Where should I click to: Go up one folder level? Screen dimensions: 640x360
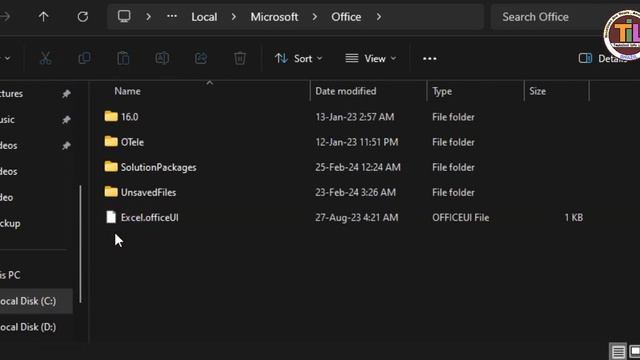tap(43, 17)
